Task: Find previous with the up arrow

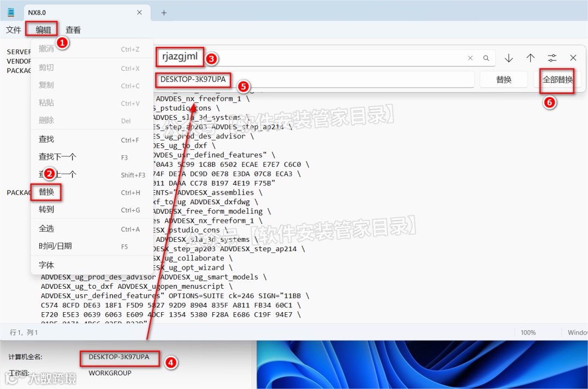Action: pyautogui.click(x=530, y=58)
